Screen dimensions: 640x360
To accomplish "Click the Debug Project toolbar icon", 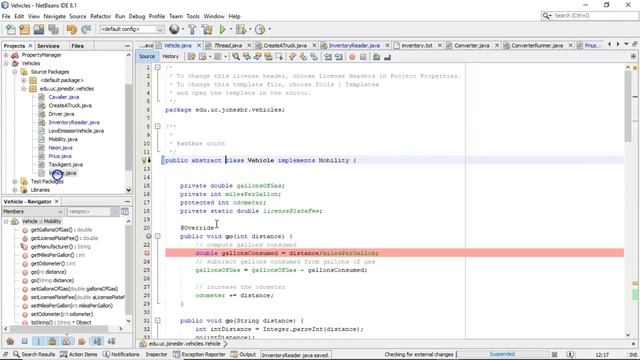I will 241,29.
